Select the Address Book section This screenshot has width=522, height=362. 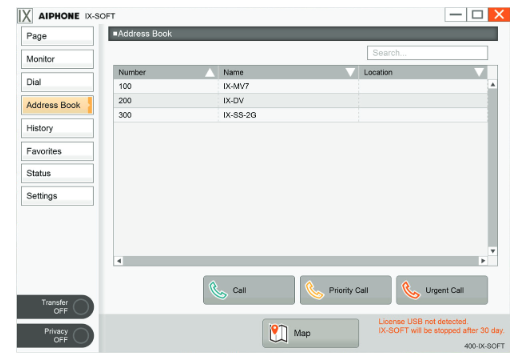[57, 105]
